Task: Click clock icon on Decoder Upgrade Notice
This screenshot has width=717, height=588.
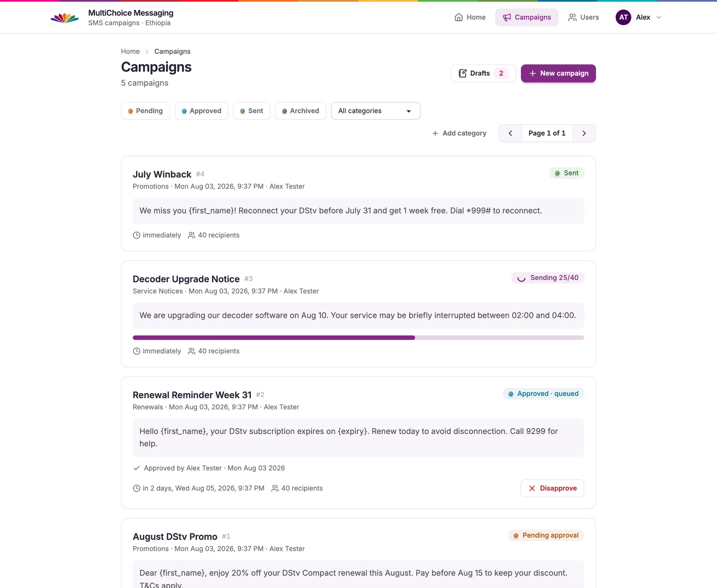Action: (x=137, y=351)
